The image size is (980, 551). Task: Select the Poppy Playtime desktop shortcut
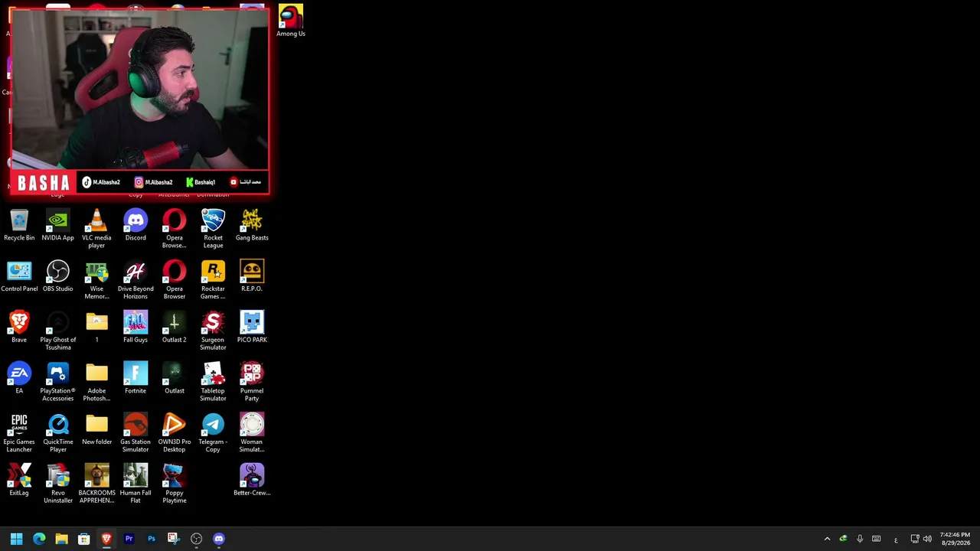pos(175,484)
